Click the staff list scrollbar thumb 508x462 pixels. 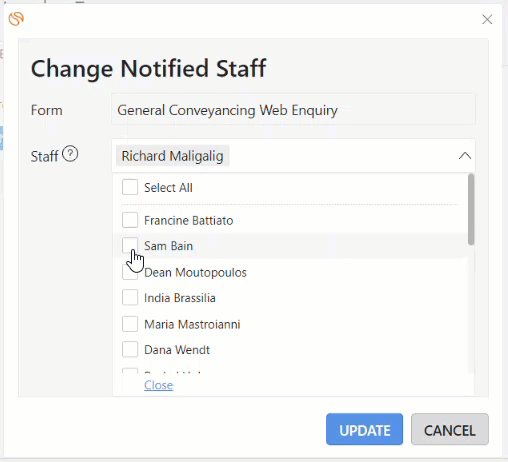tap(471, 209)
